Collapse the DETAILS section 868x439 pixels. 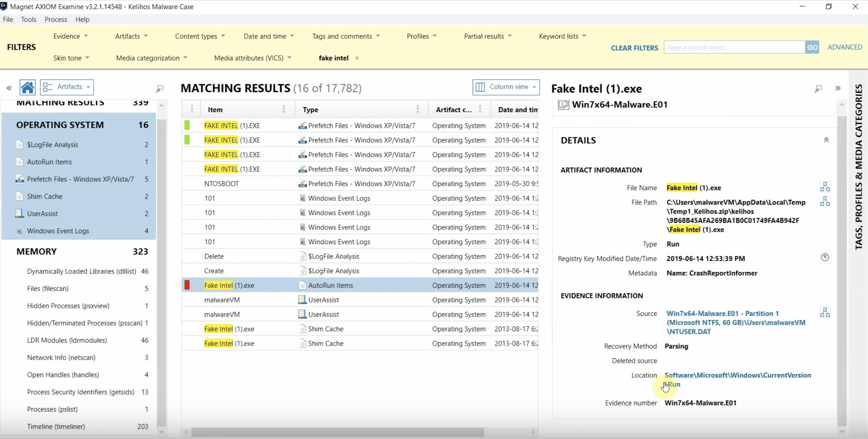[826, 140]
